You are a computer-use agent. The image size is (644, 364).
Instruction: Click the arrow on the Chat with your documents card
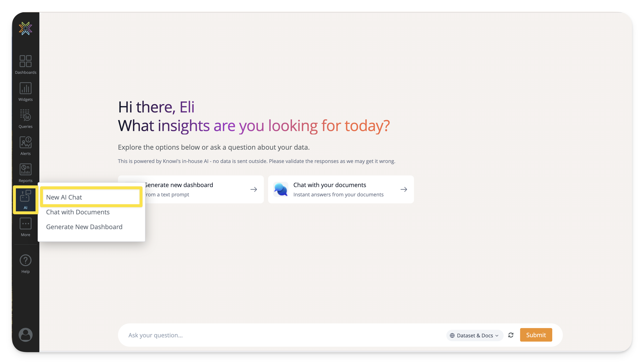403,189
